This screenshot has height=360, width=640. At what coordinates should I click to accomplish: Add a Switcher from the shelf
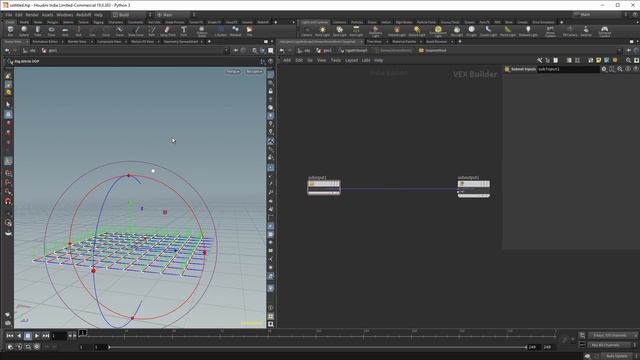pos(586,31)
